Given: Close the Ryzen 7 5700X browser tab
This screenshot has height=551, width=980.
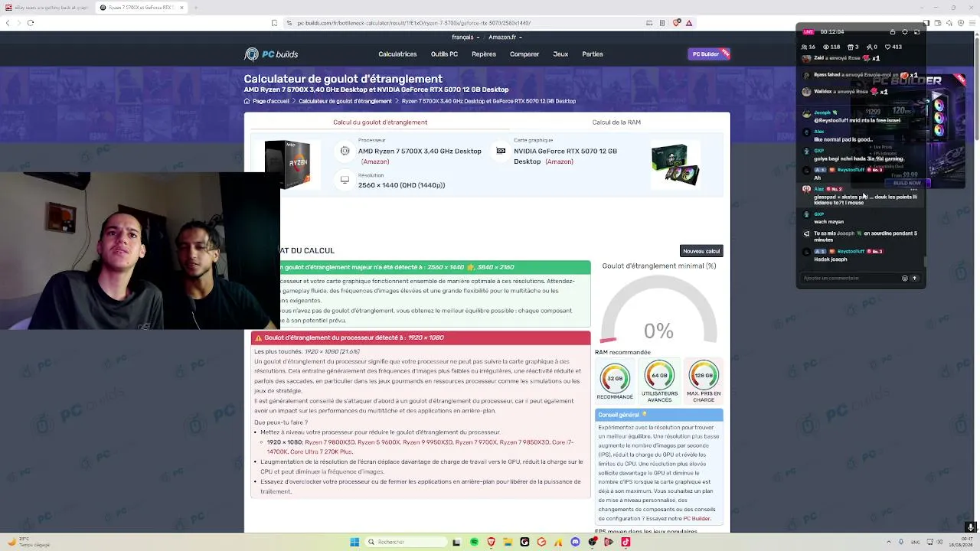Looking at the screenshot, I should pos(182,8).
